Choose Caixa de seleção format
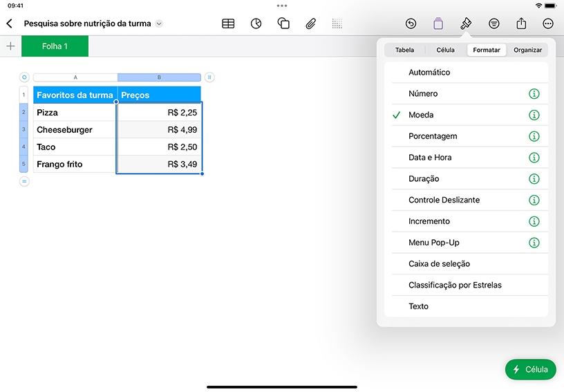564x392 pixels. [x=466, y=263]
